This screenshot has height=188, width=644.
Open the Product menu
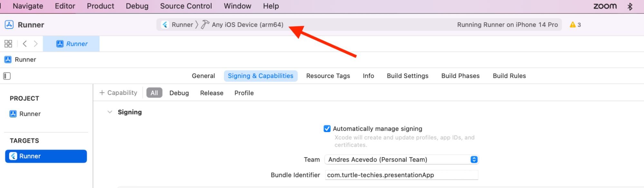pos(101,6)
